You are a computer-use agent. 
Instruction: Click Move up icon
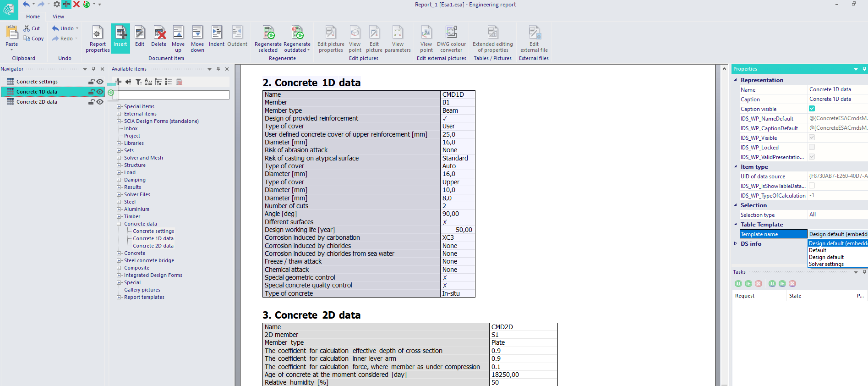point(178,33)
